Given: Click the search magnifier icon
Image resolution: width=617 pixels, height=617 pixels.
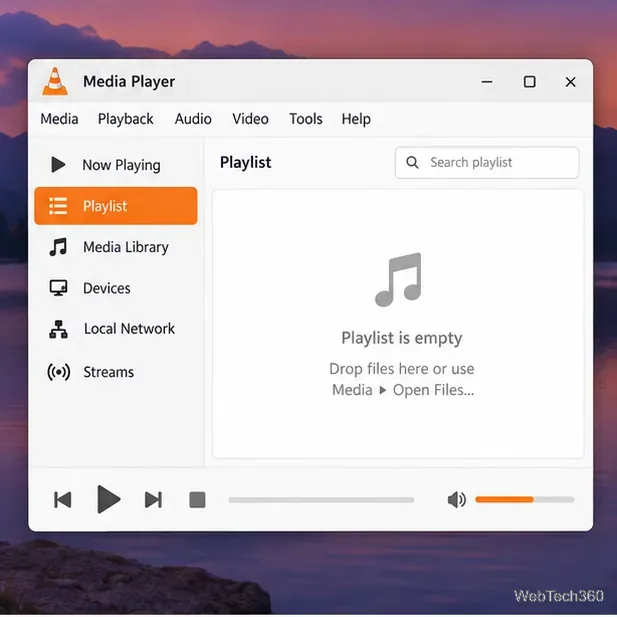Looking at the screenshot, I should pyautogui.click(x=412, y=162).
